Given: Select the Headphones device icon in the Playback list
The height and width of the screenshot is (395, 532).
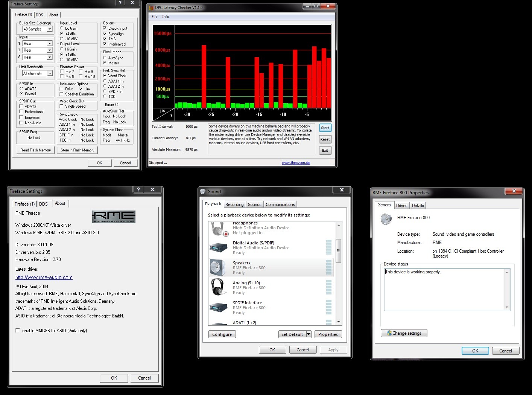Looking at the screenshot, I should click(219, 229).
